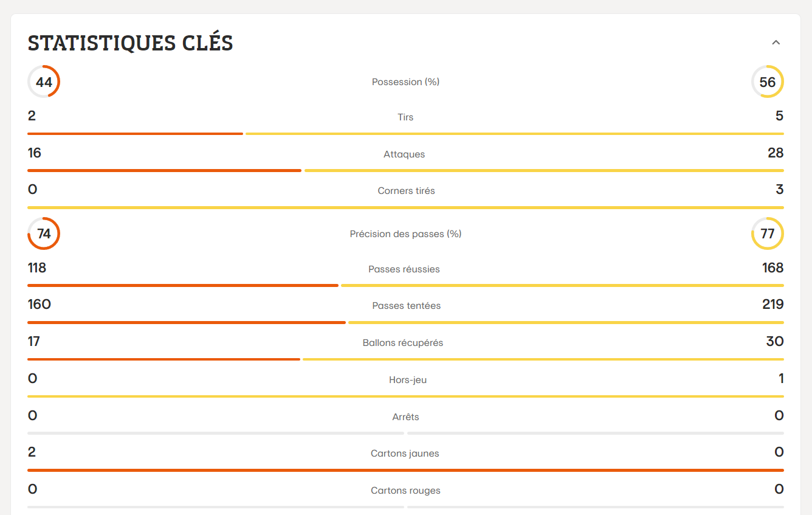Click the orange Cartons jaunes bar
The height and width of the screenshot is (515, 812).
405,470
